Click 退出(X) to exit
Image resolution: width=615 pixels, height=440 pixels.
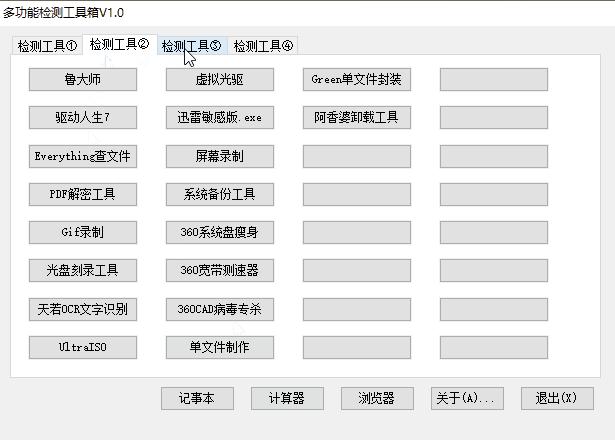[x=557, y=398]
